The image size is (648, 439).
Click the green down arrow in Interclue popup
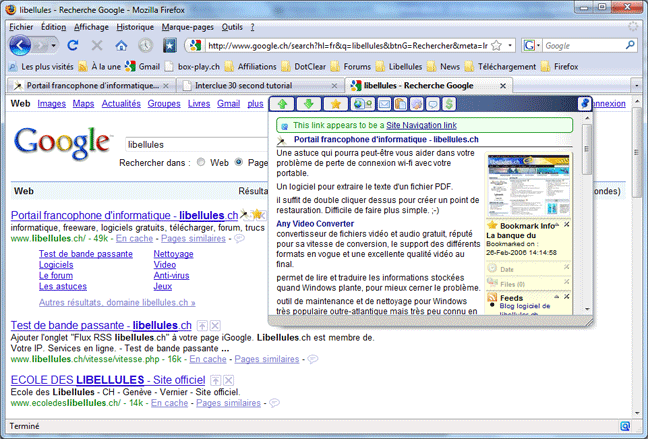[308, 104]
